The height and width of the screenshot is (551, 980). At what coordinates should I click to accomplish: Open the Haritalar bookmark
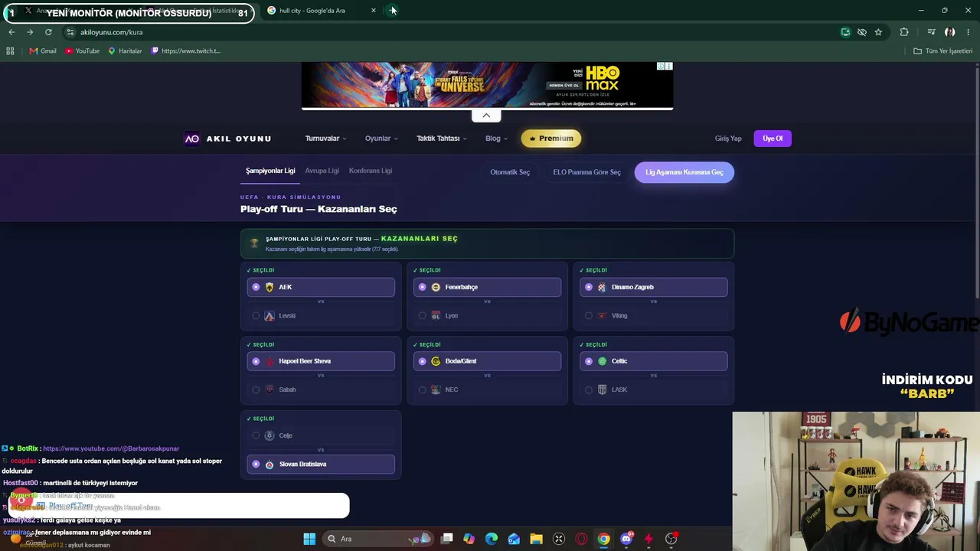[x=125, y=51]
